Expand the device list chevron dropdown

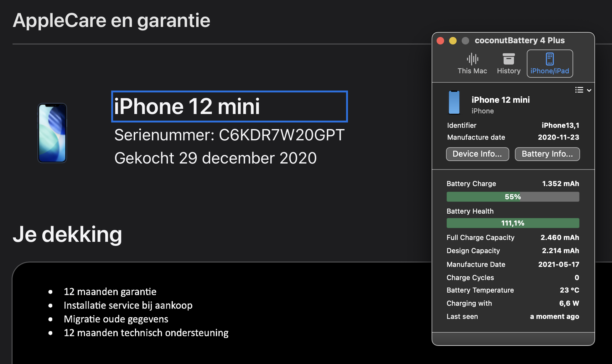(x=589, y=90)
